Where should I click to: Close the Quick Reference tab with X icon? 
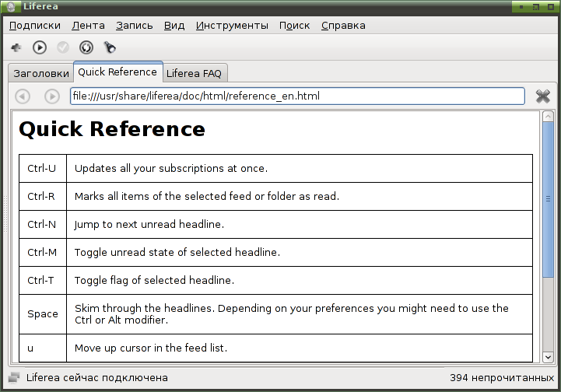tap(543, 96)
